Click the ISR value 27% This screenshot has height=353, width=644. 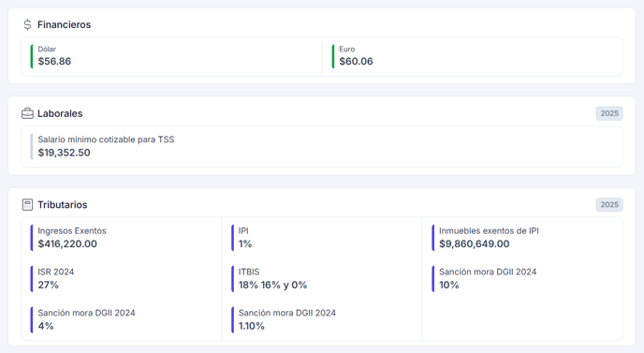tap(48, 285)
